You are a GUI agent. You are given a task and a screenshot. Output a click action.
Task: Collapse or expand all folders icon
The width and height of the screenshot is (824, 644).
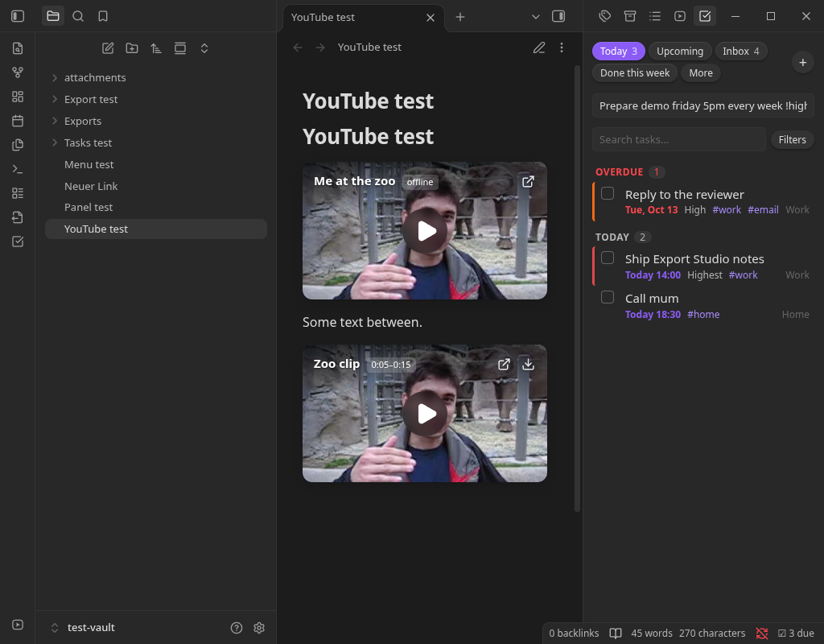(204, 48)
